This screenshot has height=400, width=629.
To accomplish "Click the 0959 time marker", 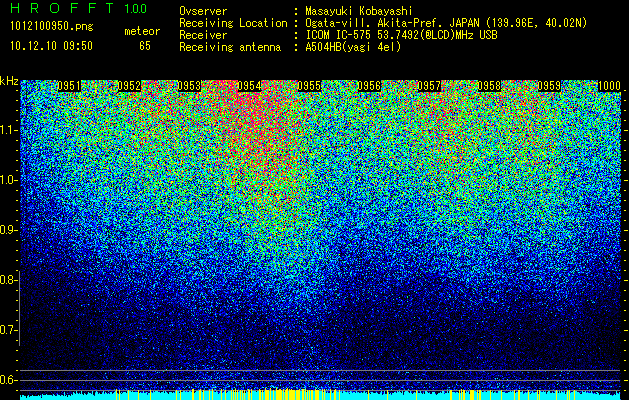I will [549, 86].
